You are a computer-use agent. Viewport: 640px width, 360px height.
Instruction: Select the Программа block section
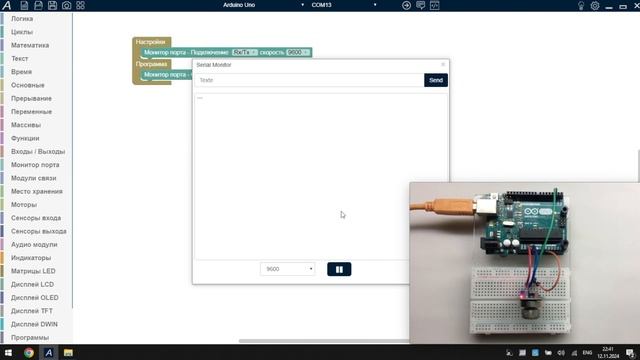click(151, 64)
